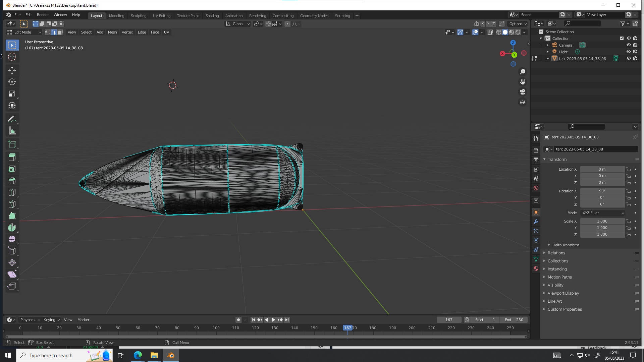Activate the Rotate tool
This screenshot has height=362, width=644.
click(x=12, y=82)
